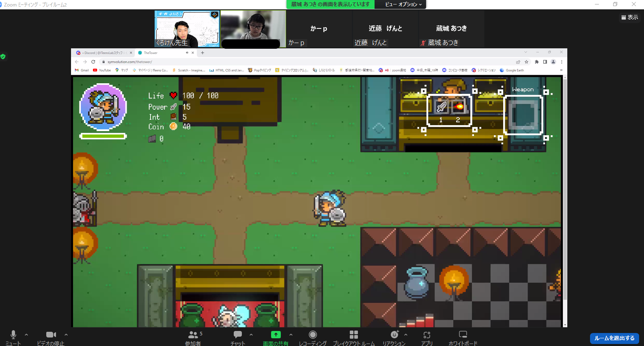The width and height of the screenshot is (644, 346).
Task: Open the browser extensions puzzle icon
Action: pyautogui.click(x=536, y=62)
